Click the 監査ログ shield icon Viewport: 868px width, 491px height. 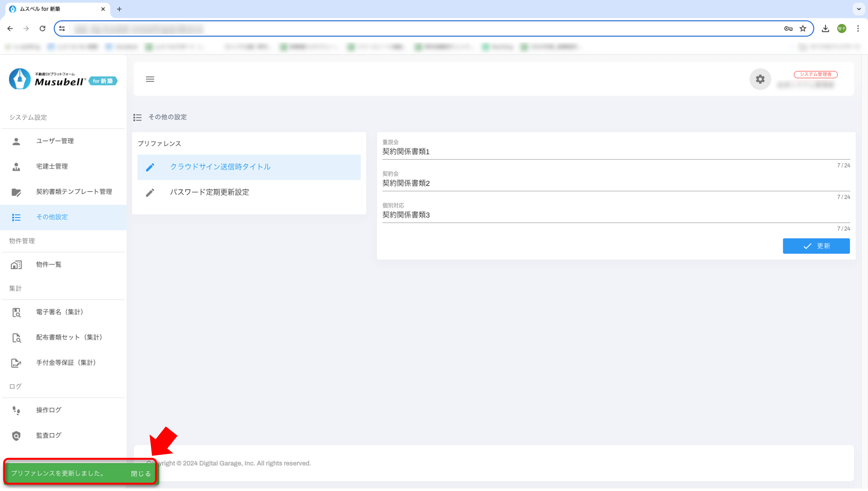tap(16, 436)
